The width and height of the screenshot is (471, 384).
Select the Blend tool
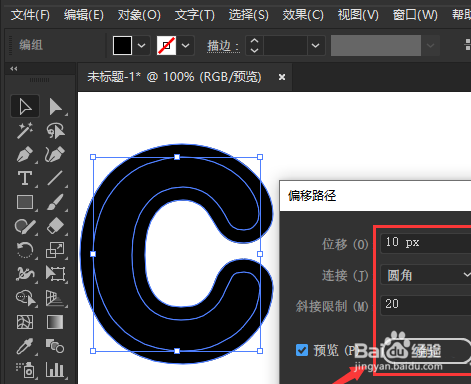(x=55, y=346)
